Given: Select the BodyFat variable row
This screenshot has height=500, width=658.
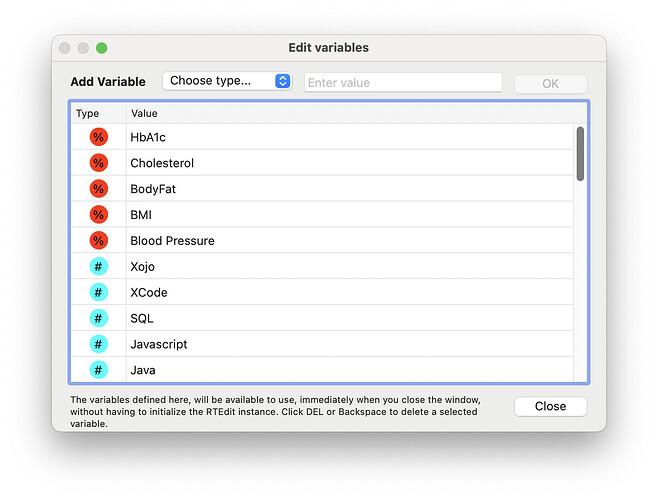Looking at the screenshot, I should [322, 189].
